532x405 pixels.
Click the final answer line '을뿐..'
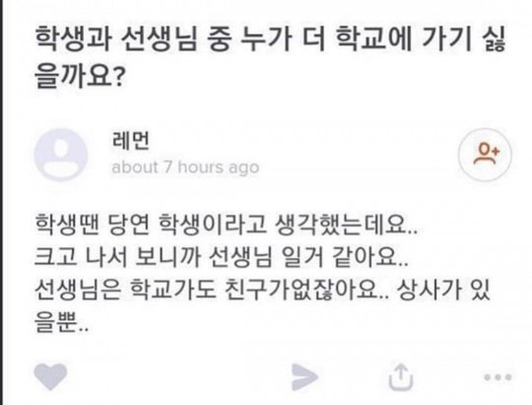(x=62, y=322)
